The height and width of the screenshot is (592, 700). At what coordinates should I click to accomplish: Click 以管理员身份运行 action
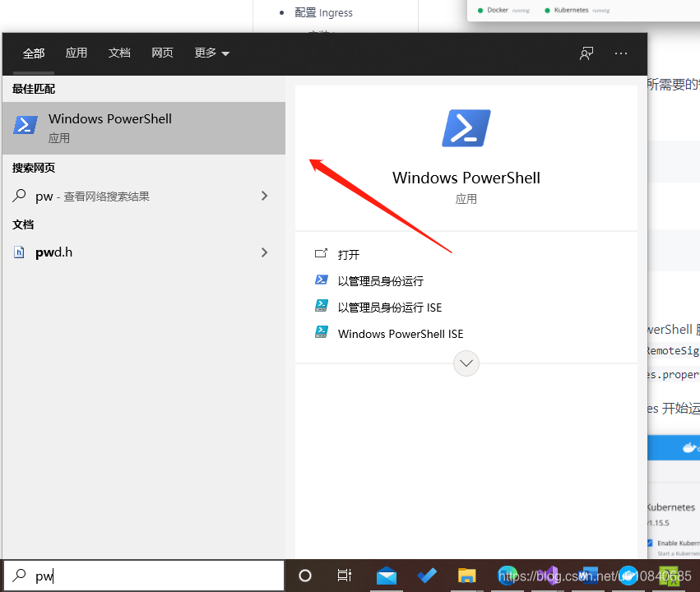(380, 281)
